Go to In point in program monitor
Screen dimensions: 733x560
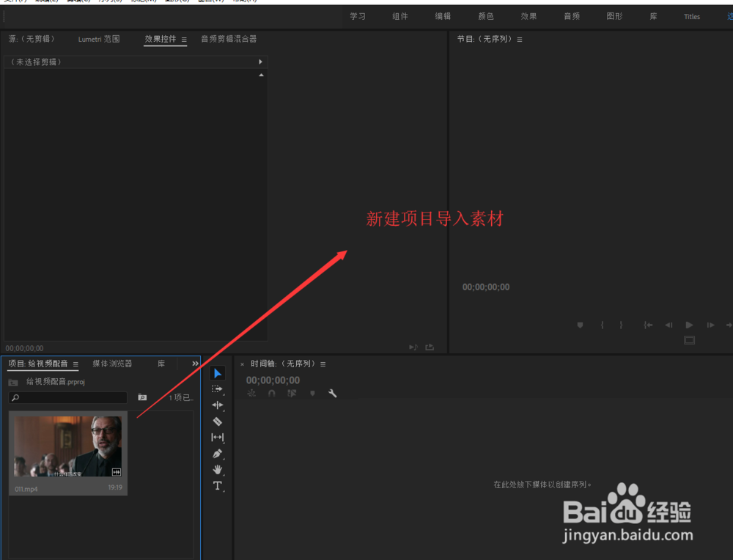pos(648,325)
